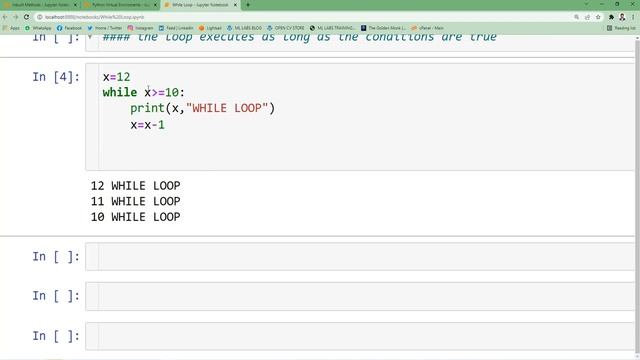Go forward to the next page
This screenshot has width=640, height=360.
pyautogui.click(x=16, y=17)
